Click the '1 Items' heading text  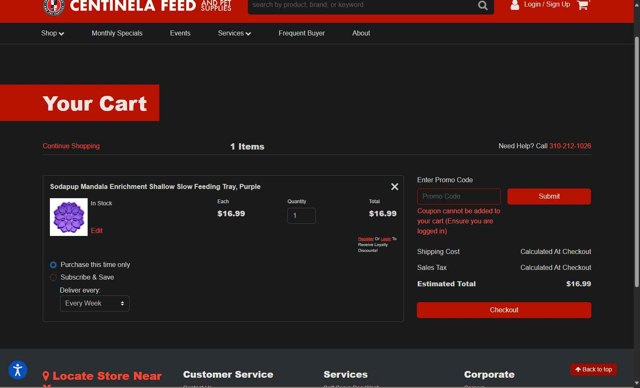coord(247,146)
